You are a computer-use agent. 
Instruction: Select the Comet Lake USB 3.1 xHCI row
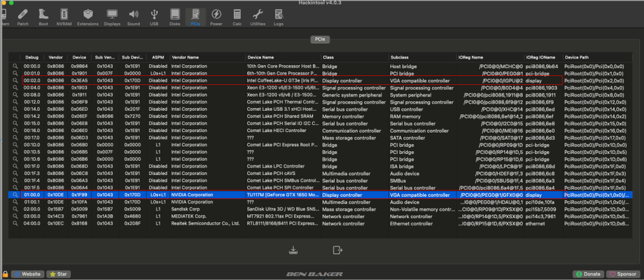320,109
